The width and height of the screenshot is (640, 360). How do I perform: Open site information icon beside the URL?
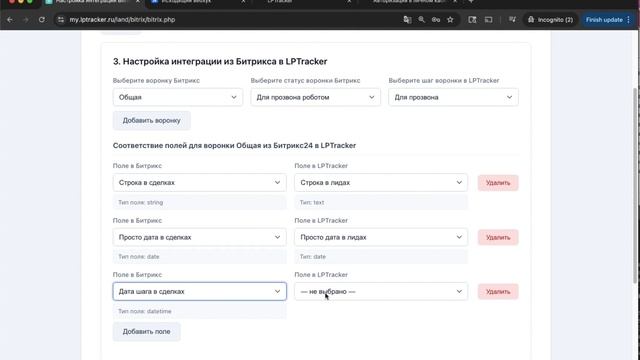click(x=61, y=20)
